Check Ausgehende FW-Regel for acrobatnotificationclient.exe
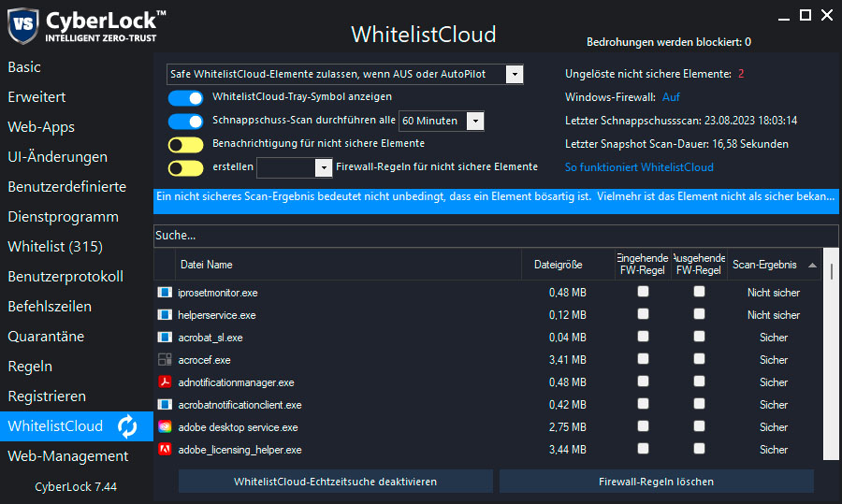 click(699, 404)
